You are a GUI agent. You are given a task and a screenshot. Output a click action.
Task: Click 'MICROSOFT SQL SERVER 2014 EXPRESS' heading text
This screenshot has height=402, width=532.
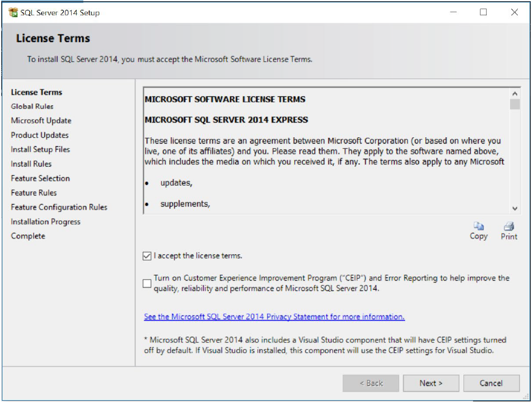226,119
